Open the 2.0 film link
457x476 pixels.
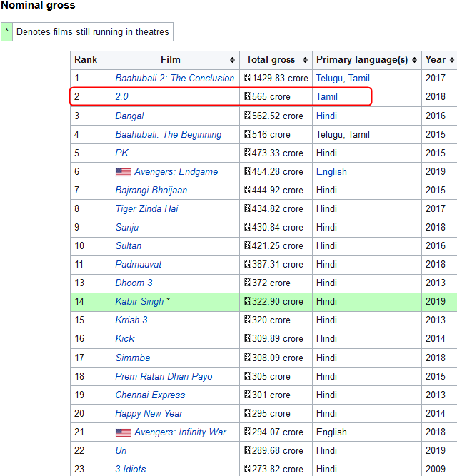[122, 97]
